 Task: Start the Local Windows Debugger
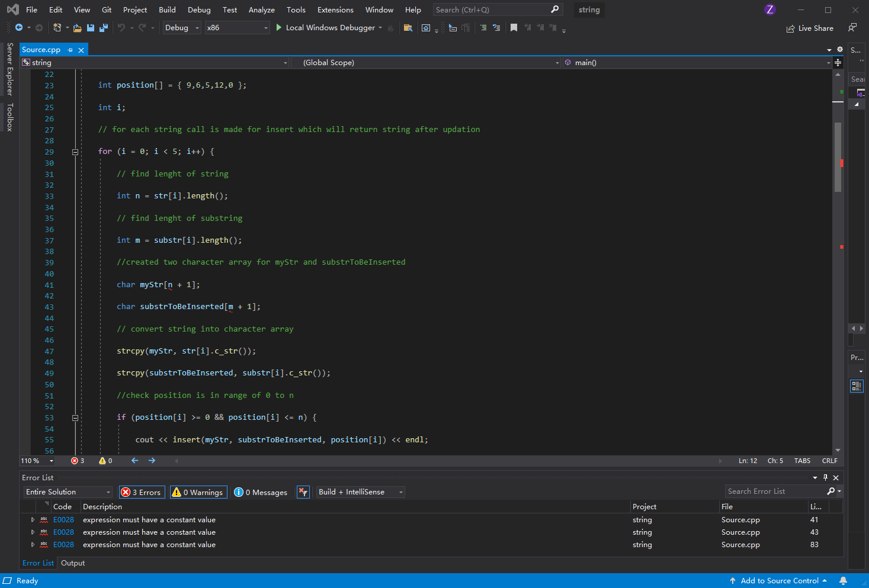328,27
